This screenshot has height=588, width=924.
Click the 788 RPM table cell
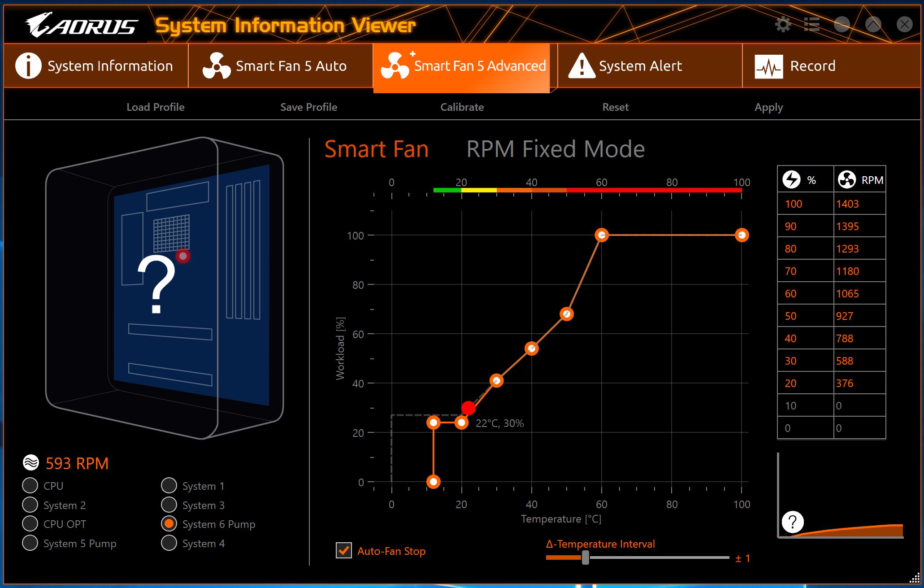(x=859, y=338)
